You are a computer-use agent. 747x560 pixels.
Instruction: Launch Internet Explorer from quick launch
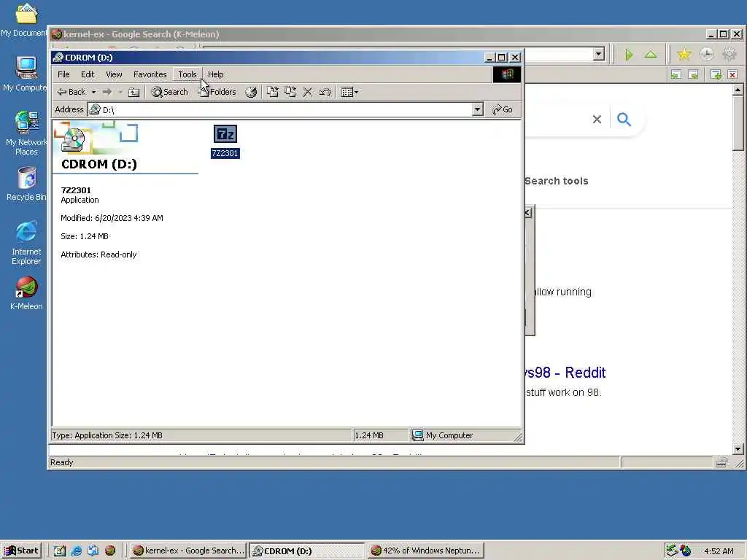pyautogui.click(x=76, y=551)
